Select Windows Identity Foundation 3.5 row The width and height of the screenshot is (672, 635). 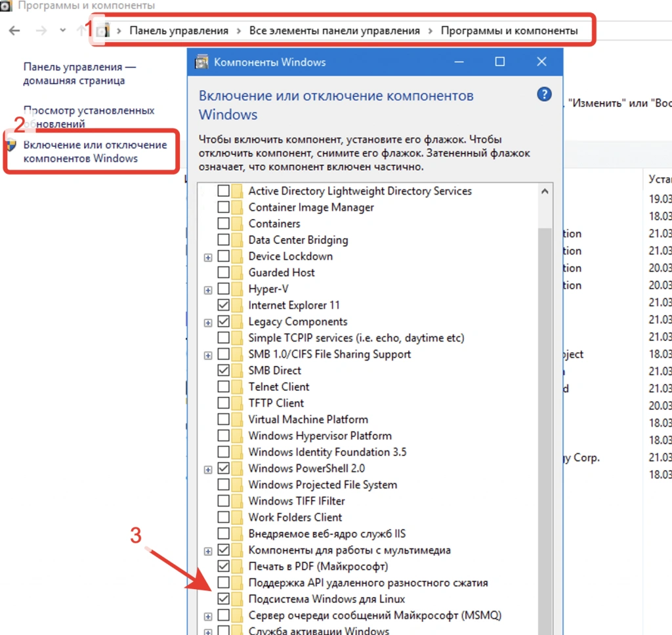(x=327, y=452)
